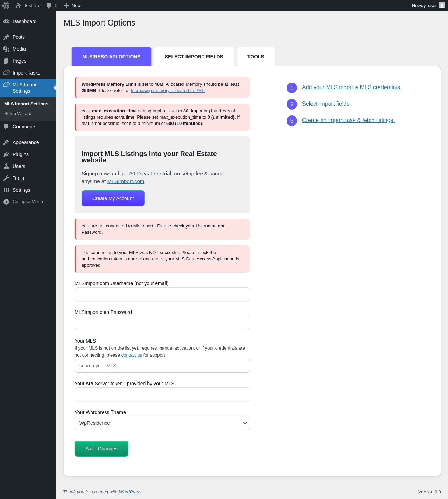This screenshot has height=499, width=448.
Task: Focus the MLSImport.com Username field
Action: pos(162,294)
